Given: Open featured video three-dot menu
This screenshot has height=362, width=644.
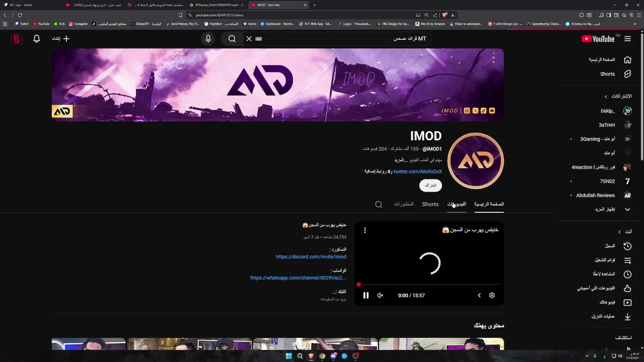Looking at the screenshot, I should click(x=365, y=230).
